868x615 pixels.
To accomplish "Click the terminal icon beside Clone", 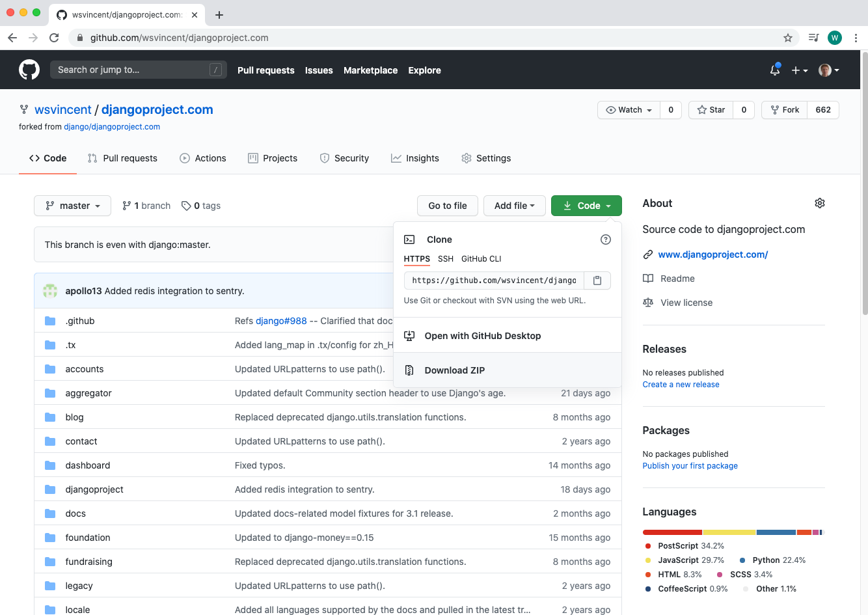I will pyautogui.click(x=409, y=239).
